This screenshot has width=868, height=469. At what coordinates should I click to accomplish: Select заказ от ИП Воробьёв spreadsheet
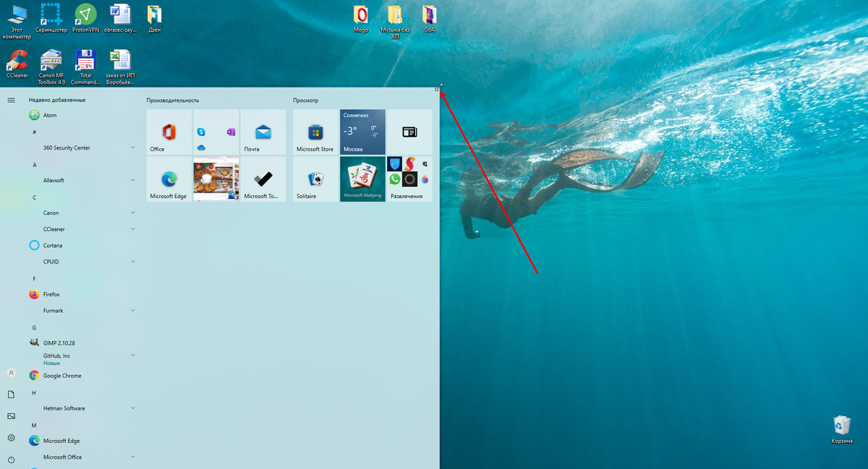(120, 66)
